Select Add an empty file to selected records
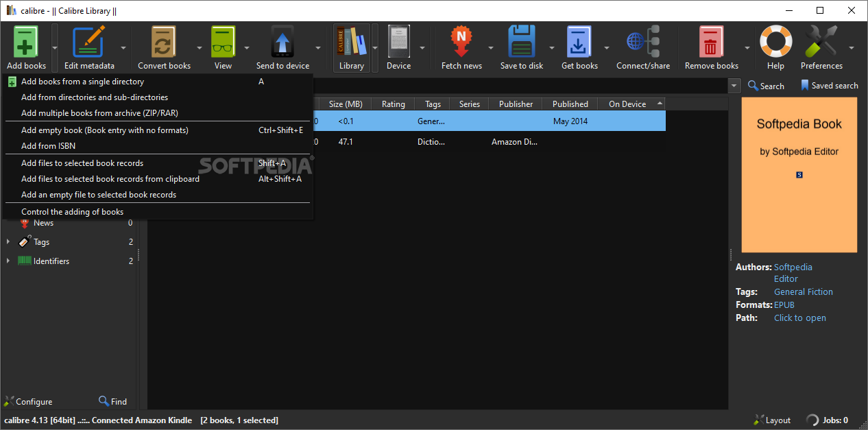Image resolution: width=868 pixels, height=430 pixels. point(158,195)
